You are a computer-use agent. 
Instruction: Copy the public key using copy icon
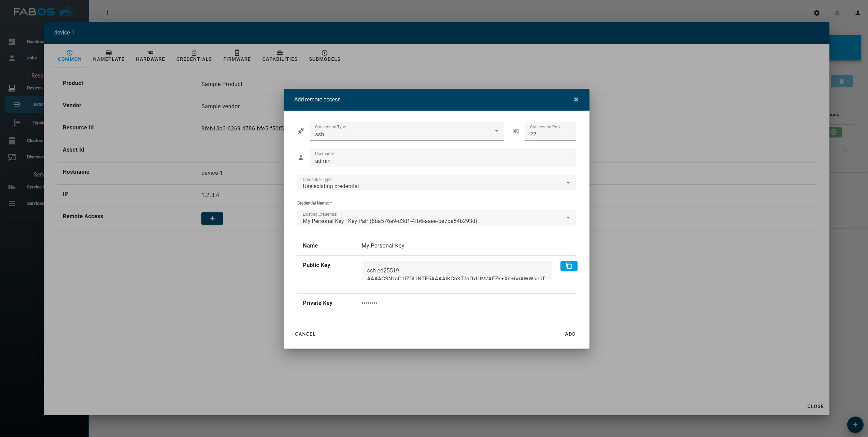click(x=568, y=266)
